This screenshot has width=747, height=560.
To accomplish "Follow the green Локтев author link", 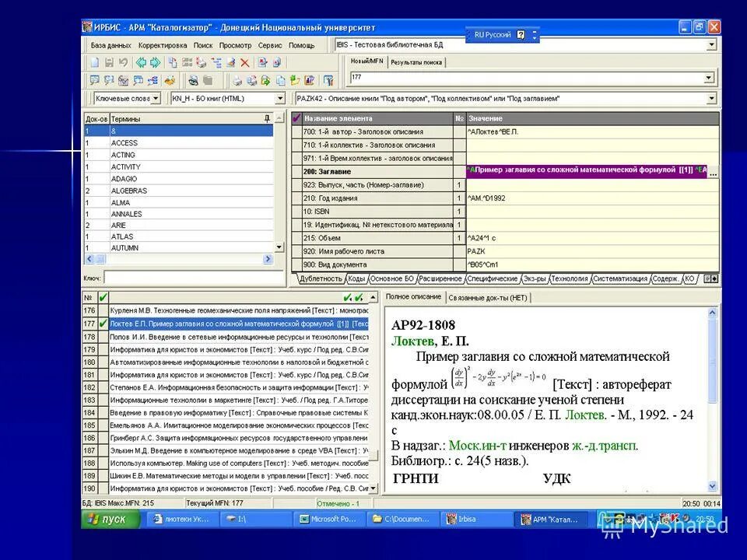I will tap(412, 341).
